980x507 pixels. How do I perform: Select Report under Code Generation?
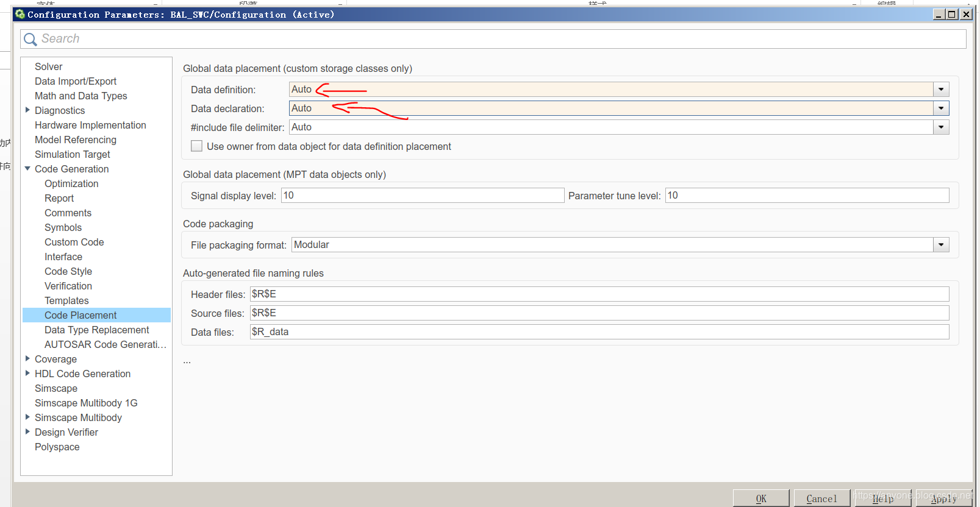(x=59, y=198)
